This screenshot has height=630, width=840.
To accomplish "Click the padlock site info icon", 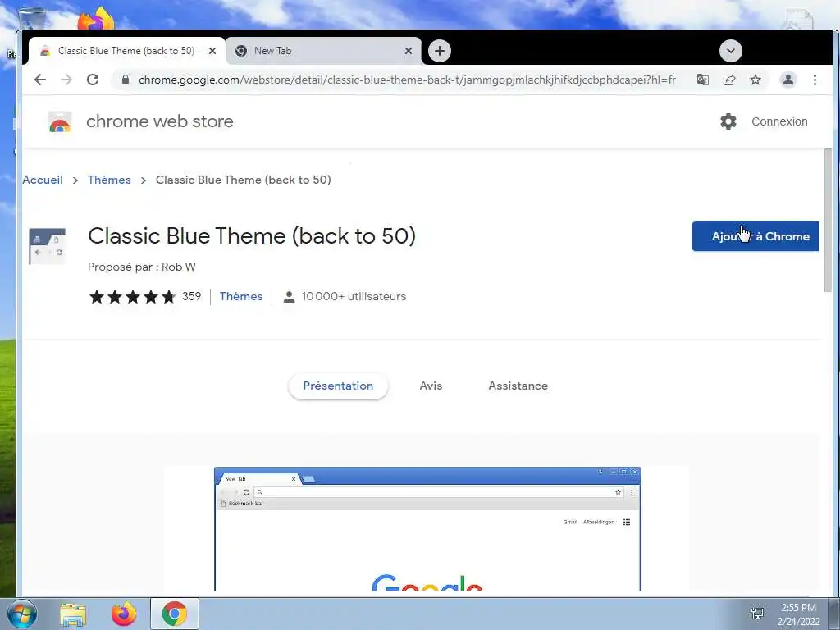I will click(126, 80).
